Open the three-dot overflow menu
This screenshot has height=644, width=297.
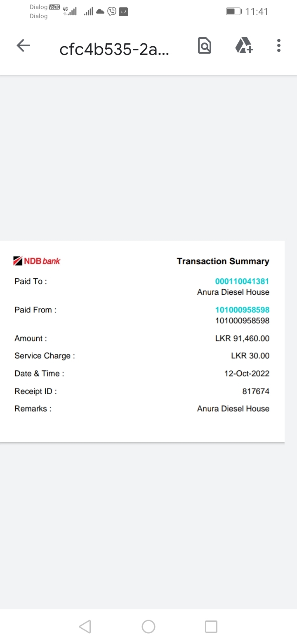click(x=279, y=45)
